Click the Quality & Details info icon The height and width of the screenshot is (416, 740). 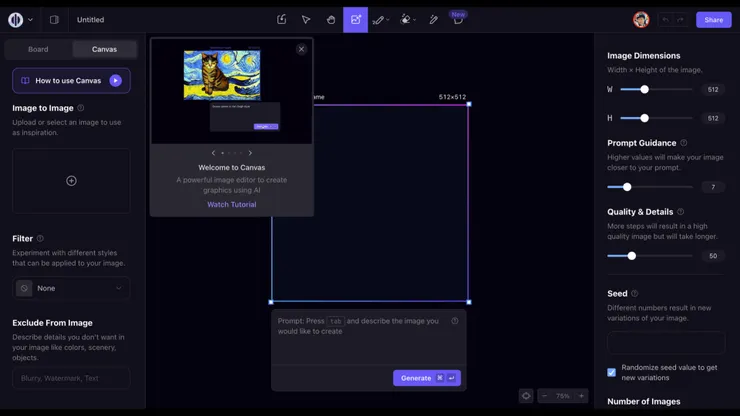(680, 212)
